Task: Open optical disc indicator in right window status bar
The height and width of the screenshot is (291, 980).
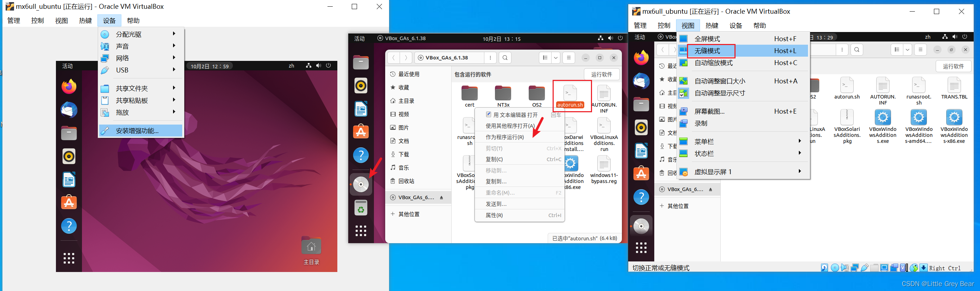Action: point(835,268)
